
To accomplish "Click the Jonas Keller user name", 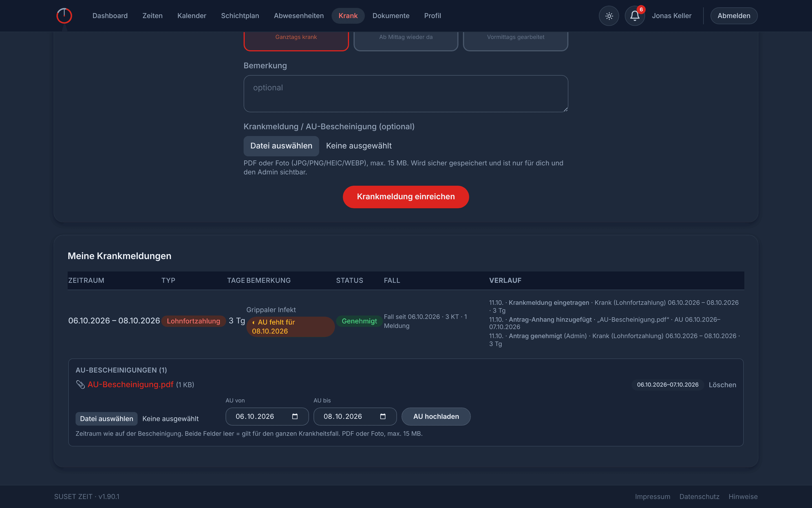I will [x=671, y=16].
